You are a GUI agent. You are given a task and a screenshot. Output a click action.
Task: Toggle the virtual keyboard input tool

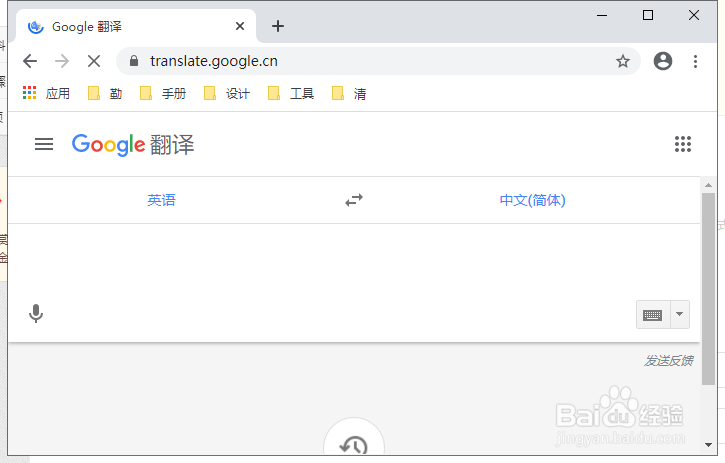pos(652,315)
